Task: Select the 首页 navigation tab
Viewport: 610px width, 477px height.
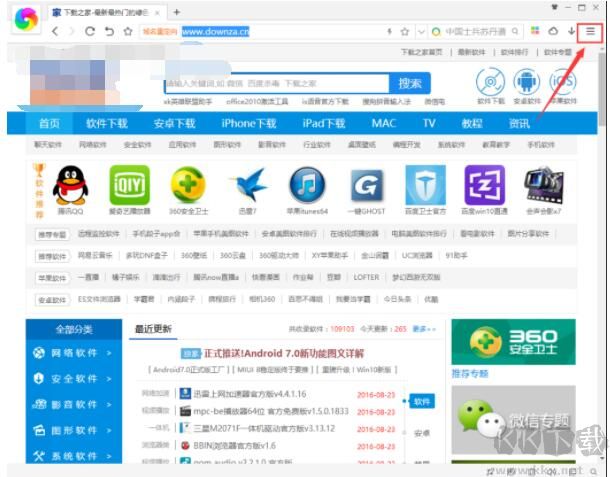Action: click(49, 123)
